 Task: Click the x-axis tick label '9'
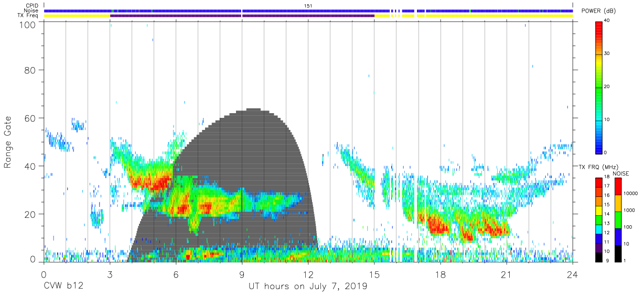(242, 273)
